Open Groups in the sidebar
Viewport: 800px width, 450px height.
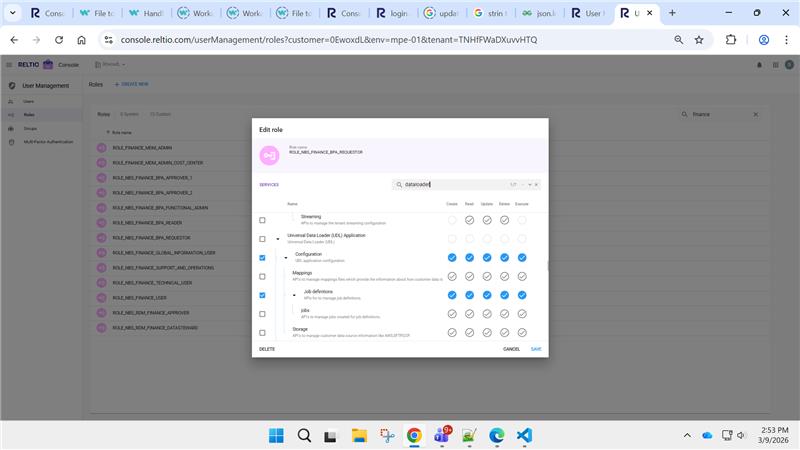click(x=30, y=129)
